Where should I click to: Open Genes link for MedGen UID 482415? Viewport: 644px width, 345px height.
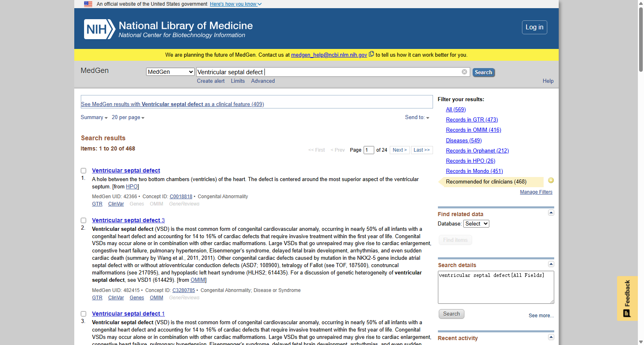137,298
